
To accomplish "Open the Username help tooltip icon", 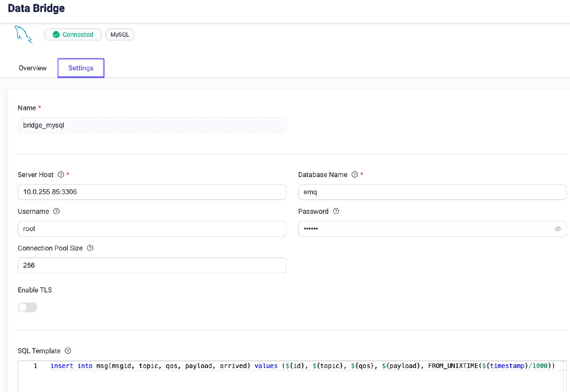I will click(x=56, y=211).
